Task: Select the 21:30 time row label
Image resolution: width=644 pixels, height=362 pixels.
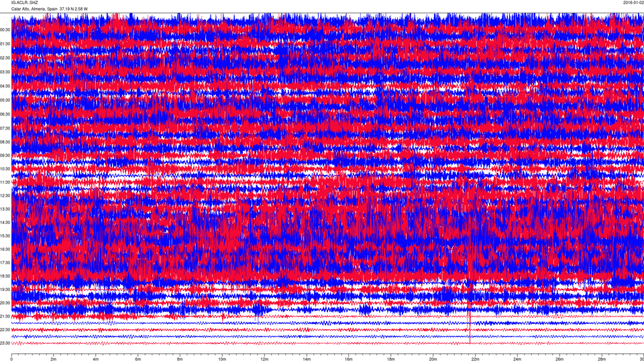Action: pos(5,316)
